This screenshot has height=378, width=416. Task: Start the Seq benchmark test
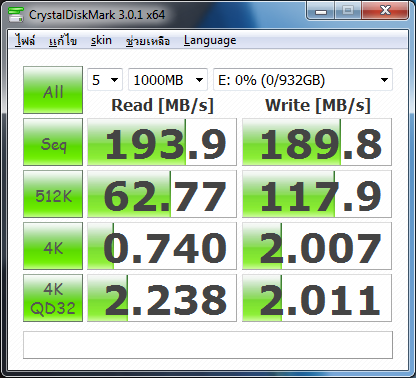(53, 142)
